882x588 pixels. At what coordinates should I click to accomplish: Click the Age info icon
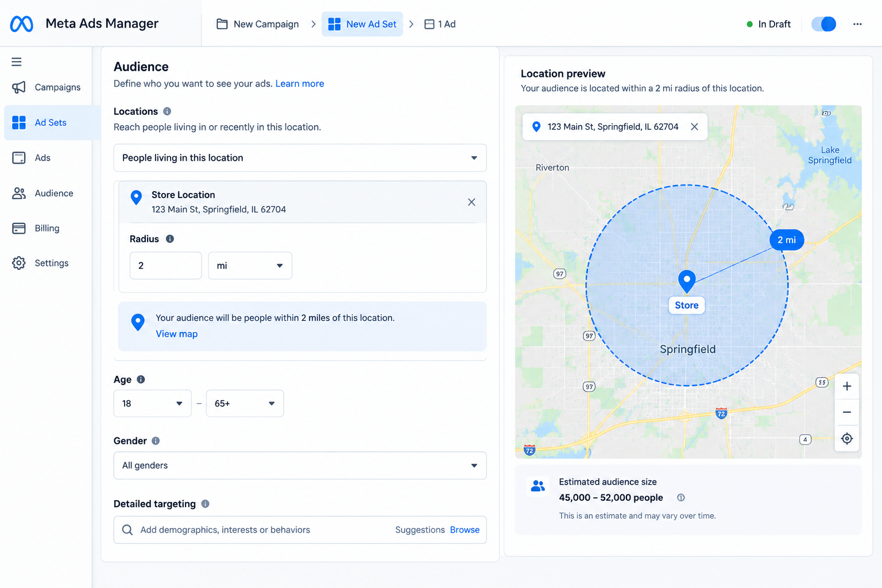click(141, 380)
